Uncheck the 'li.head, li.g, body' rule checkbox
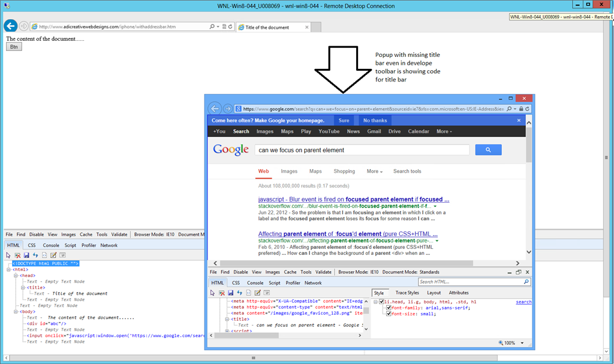Image resolution: width=614 pixels, height=364 pixels. point(381,302)
